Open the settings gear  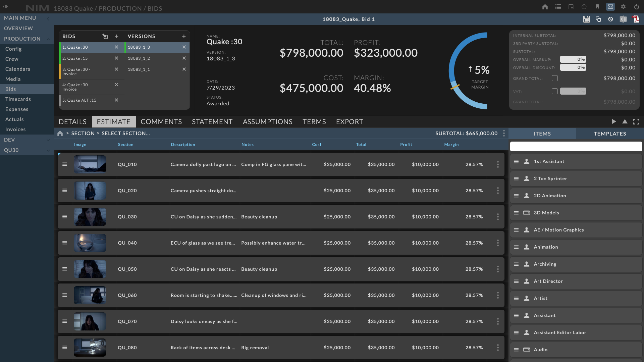[x=624, y=7]
